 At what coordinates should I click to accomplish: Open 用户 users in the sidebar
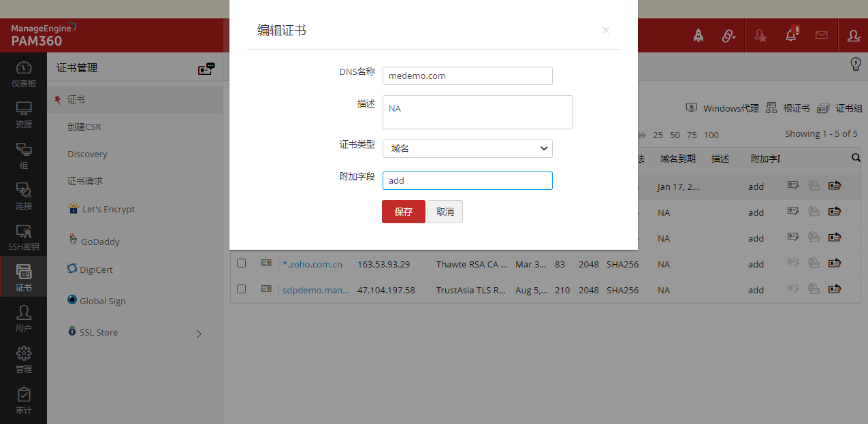[24, 319]
